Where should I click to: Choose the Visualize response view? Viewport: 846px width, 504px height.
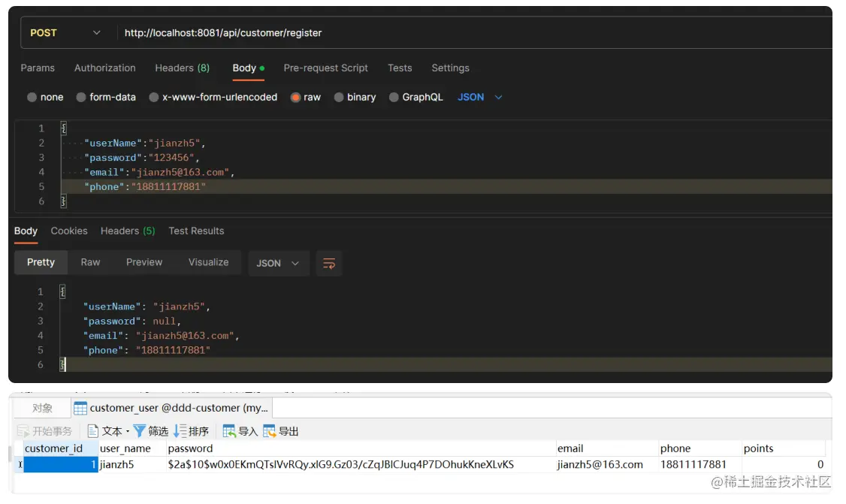point(208,262)
